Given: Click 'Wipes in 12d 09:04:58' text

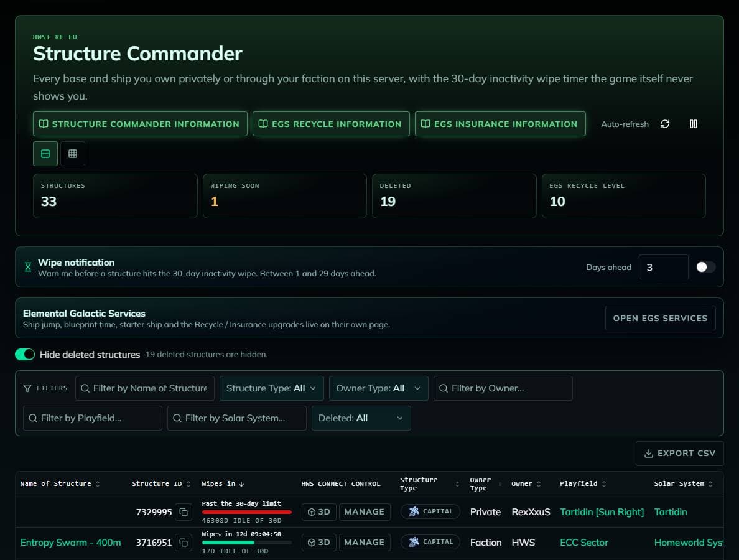Looking at the screenshot, I should click(241, 534).
